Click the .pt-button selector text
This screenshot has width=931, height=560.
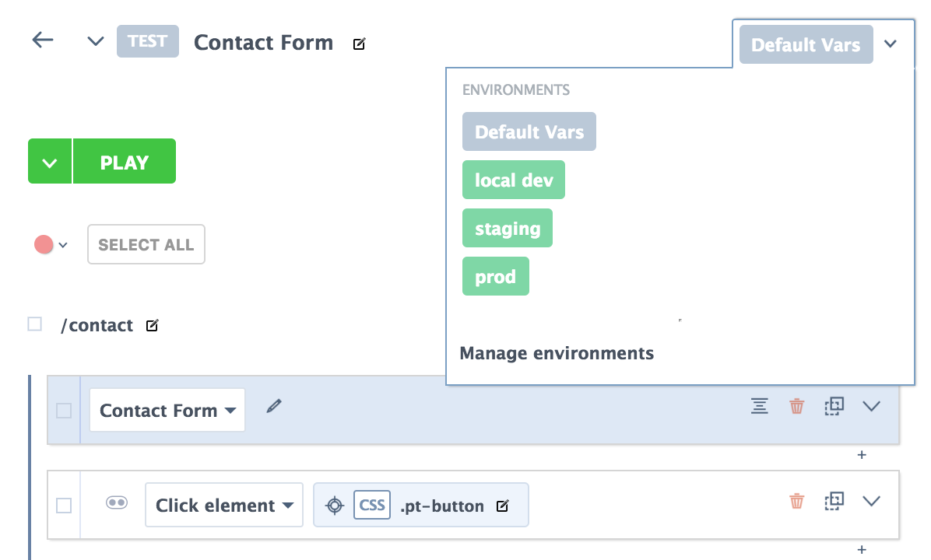(x=442, y=506)
